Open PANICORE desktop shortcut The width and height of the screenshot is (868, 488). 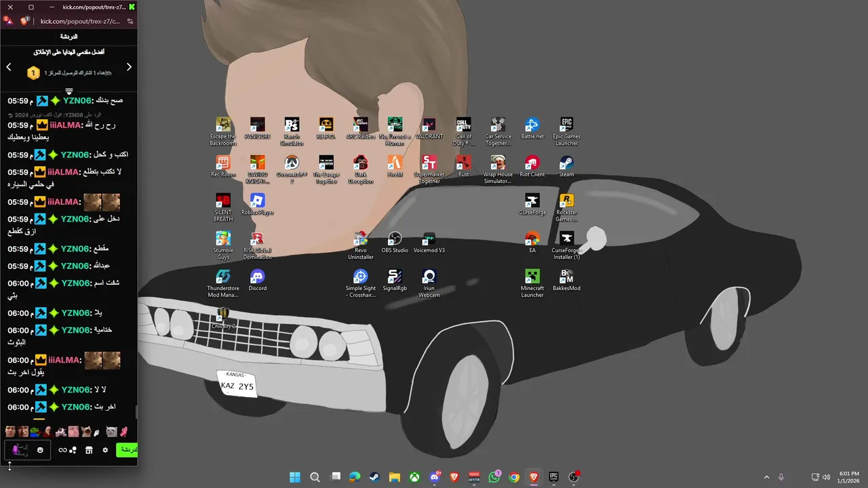coord(258,128)
